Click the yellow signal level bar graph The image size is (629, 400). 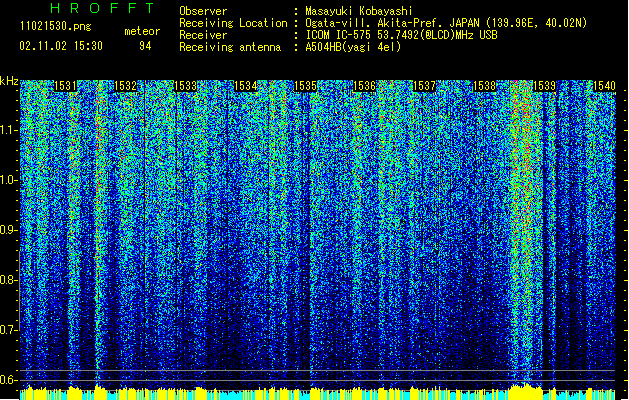click(x=317, y=392)
